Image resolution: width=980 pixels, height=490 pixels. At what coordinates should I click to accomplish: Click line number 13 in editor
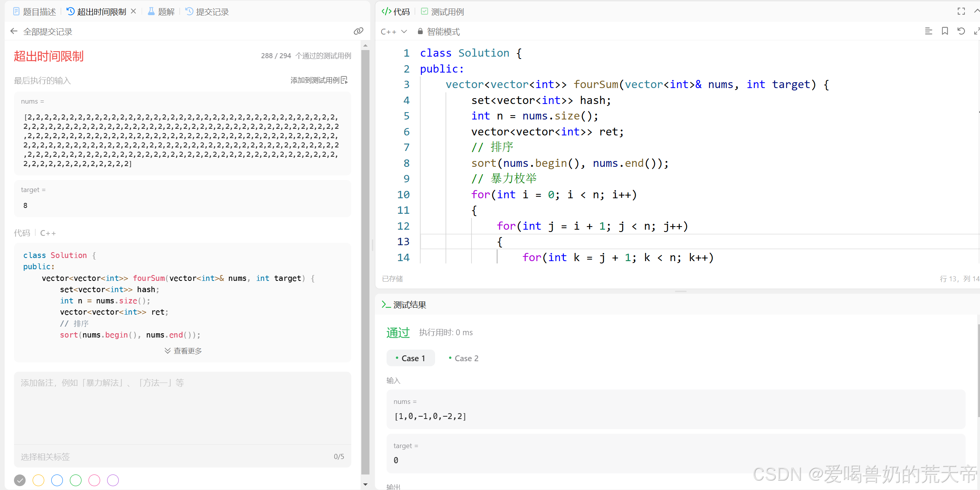click(403, 242)
